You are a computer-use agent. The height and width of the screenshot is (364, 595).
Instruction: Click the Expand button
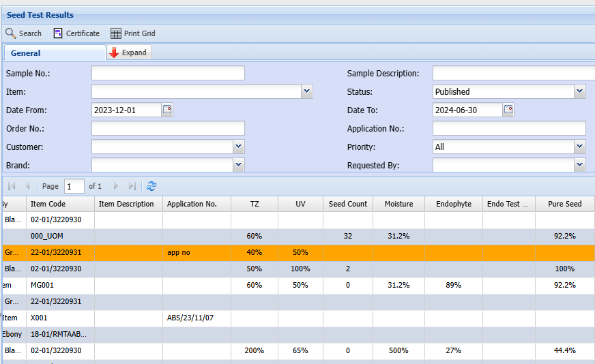pos(128,52)
